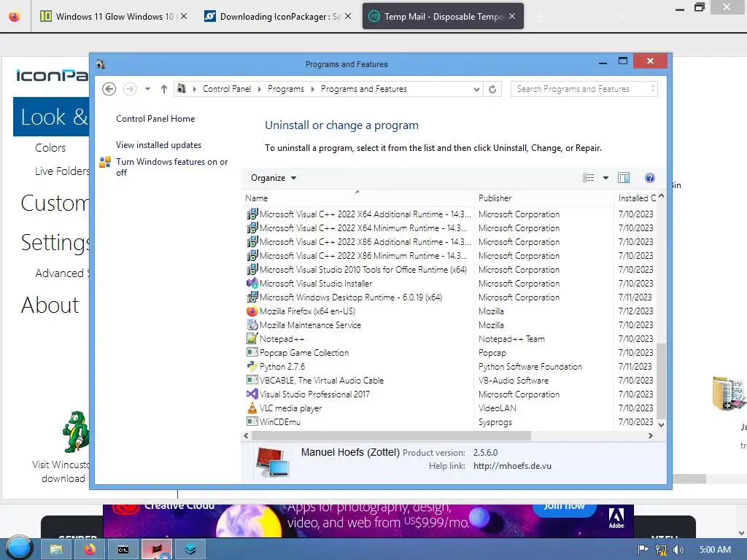Image resolution: width=747 pixels, height=560 pixels.
Task: Select Microsoft Visual Studio 2010 Tools for Office Runtime
Action: (x=363, y=270)
